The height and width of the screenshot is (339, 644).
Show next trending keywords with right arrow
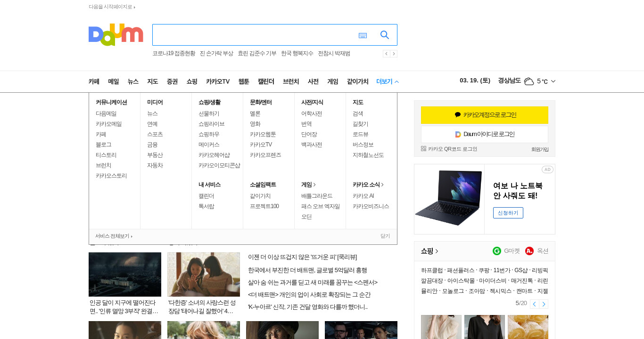tap(394, 54)
